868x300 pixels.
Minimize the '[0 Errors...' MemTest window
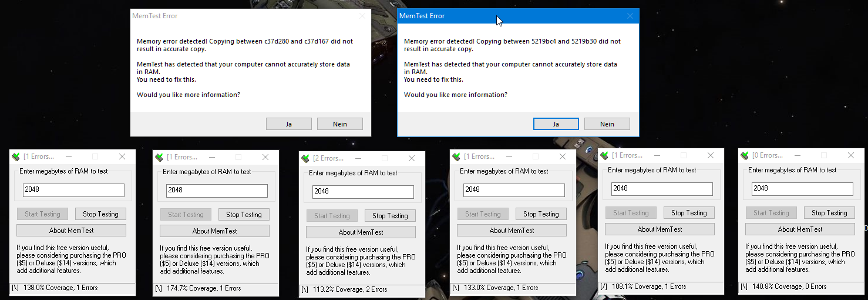pyautogui.click(x=797, y=155)
